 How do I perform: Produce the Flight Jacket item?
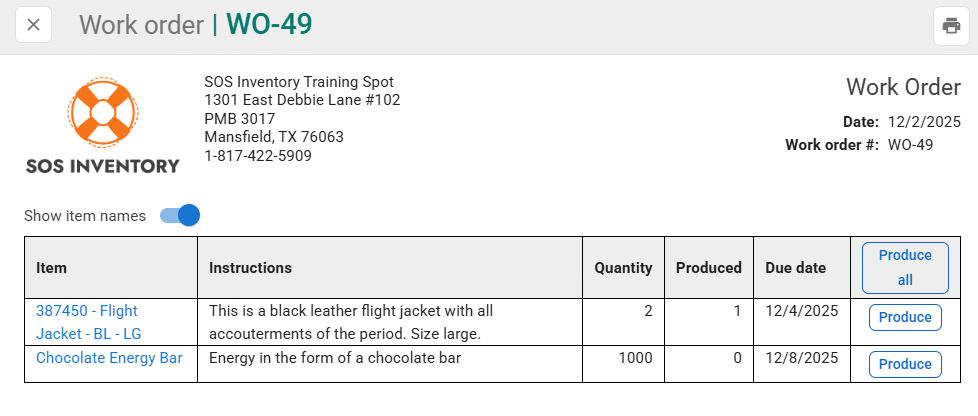(x=905, y=317)
